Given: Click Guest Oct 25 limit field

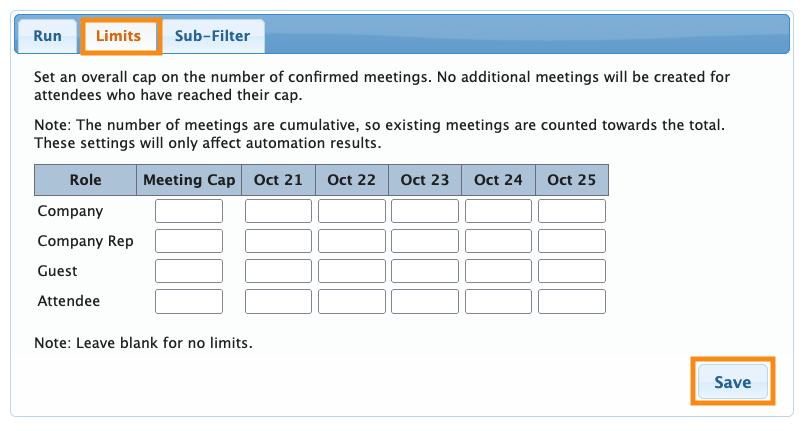Looking at the screenshot, I should 572,271.
